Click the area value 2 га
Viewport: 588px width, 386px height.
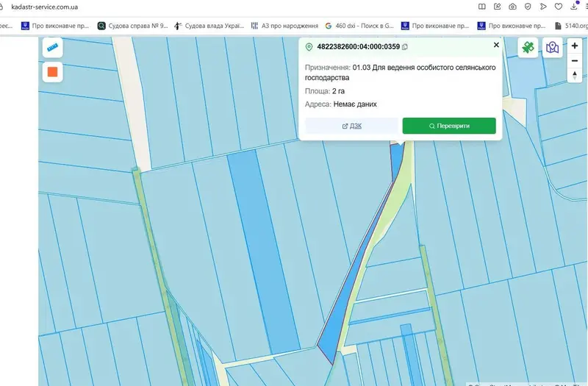(x=338, y=91)
